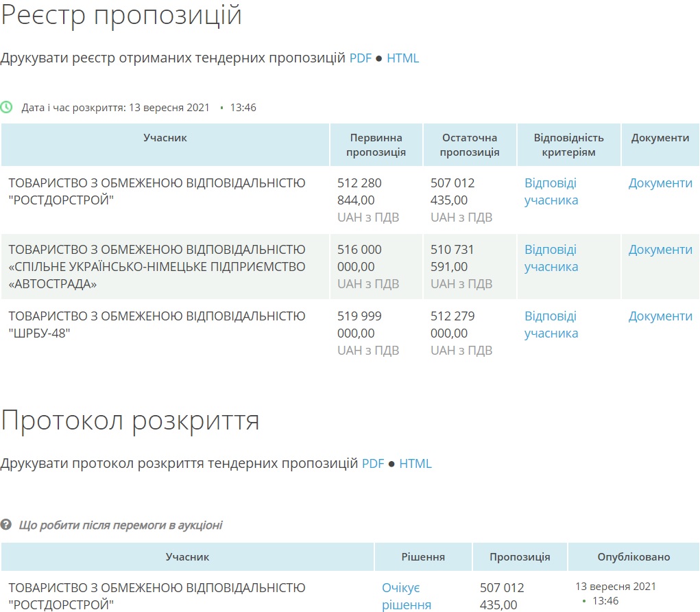
Task: Open ШРБУ-48 participant answers link
Action: (551, 325)
